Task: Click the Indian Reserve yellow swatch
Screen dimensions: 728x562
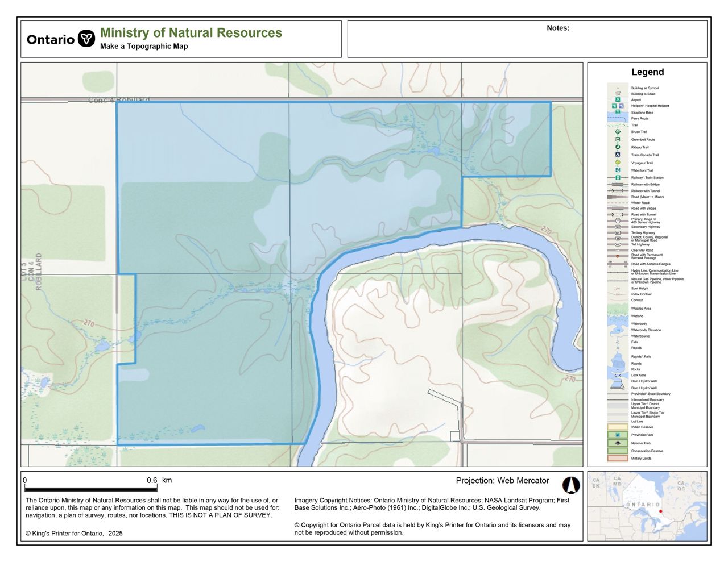Action: pyautogui.click(x=618, y=427)
